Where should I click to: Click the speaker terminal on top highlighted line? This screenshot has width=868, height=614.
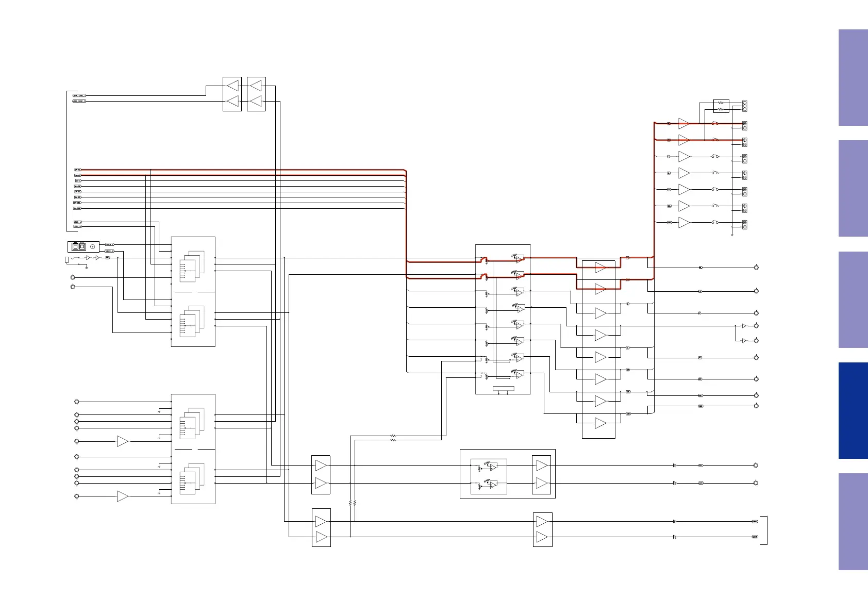745,125
